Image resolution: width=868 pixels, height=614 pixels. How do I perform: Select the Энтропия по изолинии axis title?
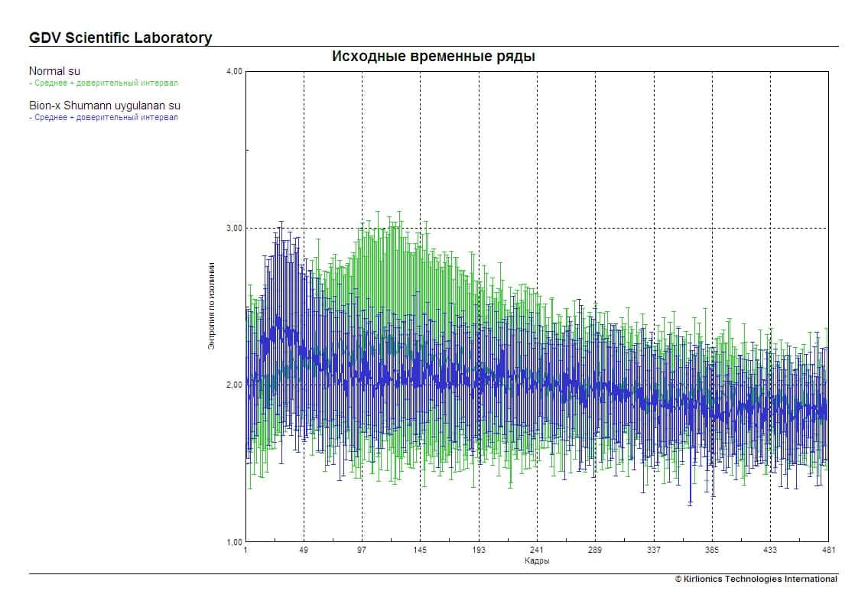(x=212, y=306)
